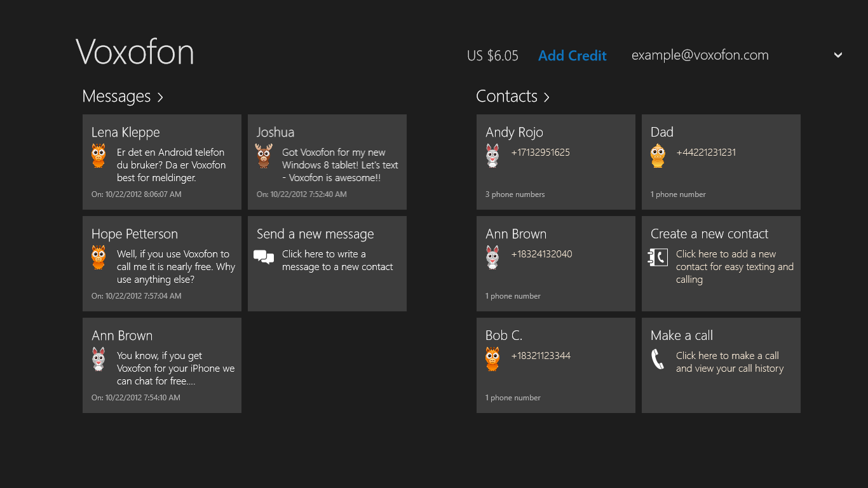
Task: Open Ann Brown's iPhone message tile
Action: 162,365
